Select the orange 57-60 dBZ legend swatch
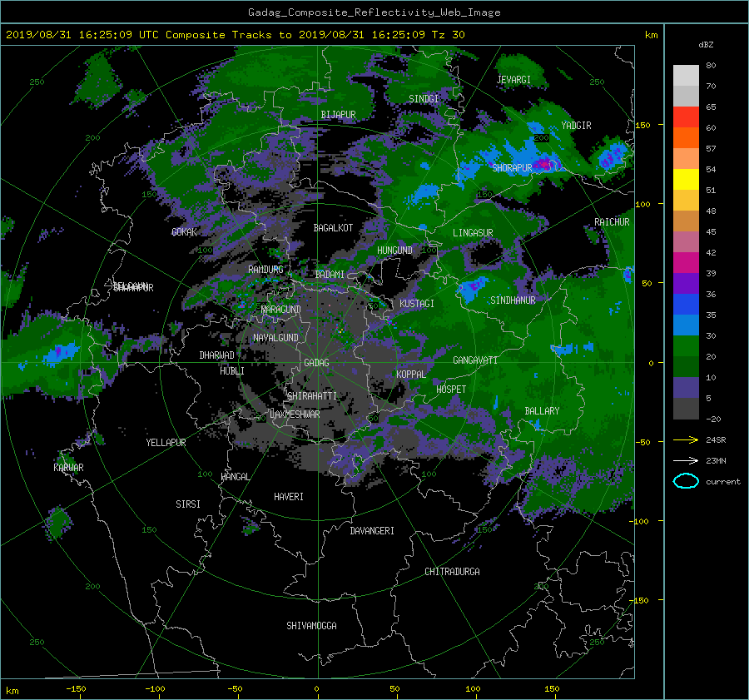The image size is (749, 700). [x=686, y=138]
